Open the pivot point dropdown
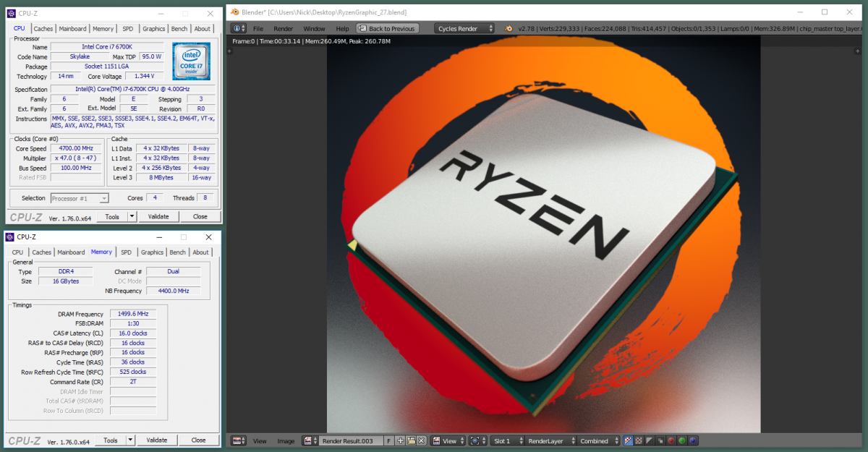Image resolution: width=868 pixels, height=452 pixels. point(477,440)
